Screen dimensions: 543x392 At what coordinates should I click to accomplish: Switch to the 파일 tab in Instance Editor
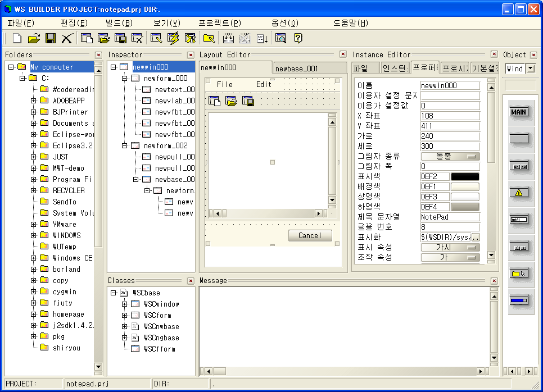[x=366, y=68]
